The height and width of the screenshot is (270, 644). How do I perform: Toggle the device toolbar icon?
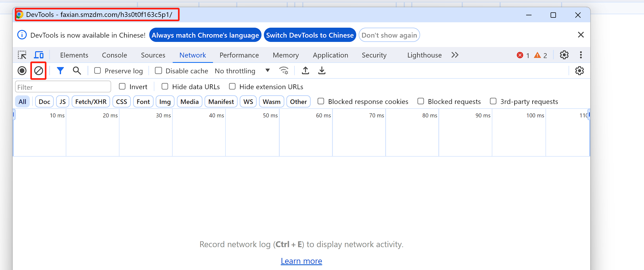(39, 55)
